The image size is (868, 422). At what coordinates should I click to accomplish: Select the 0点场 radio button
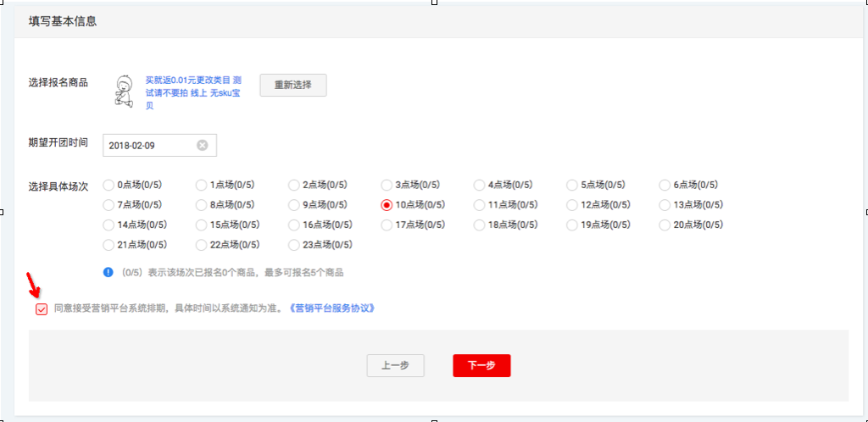(108, 185)
